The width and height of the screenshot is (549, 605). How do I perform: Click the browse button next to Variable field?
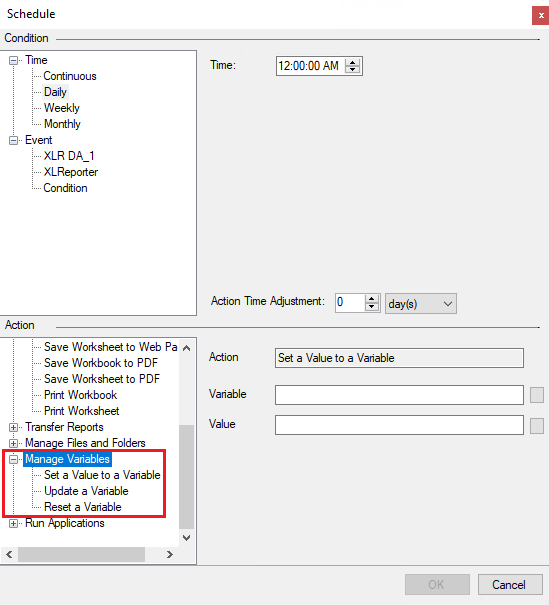(x=537, y=395)
